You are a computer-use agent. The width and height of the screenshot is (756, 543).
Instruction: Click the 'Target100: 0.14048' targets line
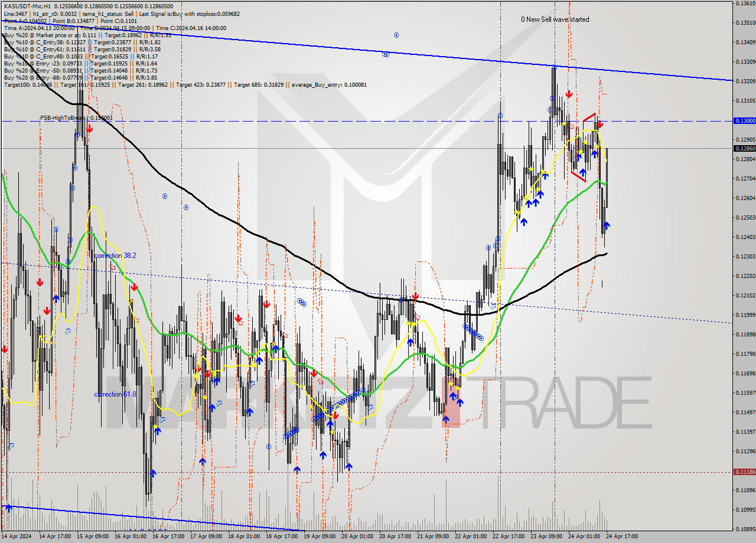185,85
